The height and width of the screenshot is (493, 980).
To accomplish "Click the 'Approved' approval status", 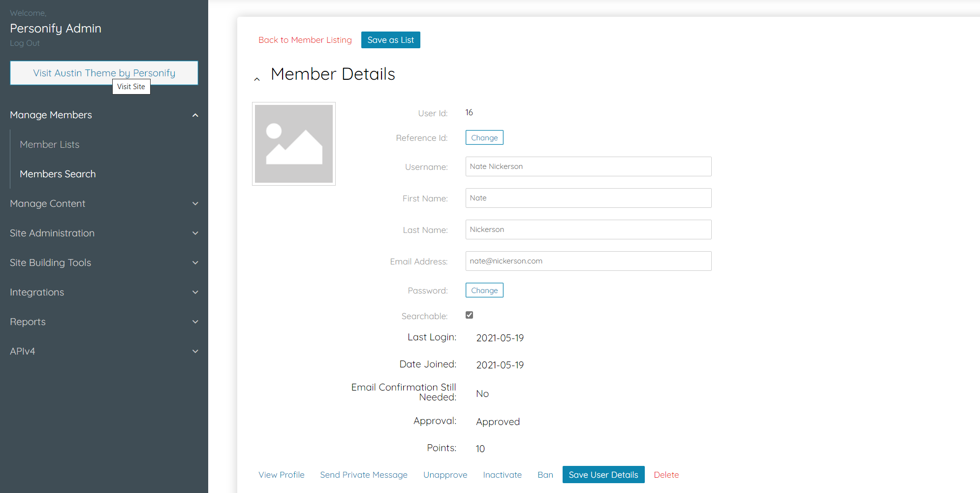I will 498,422.
